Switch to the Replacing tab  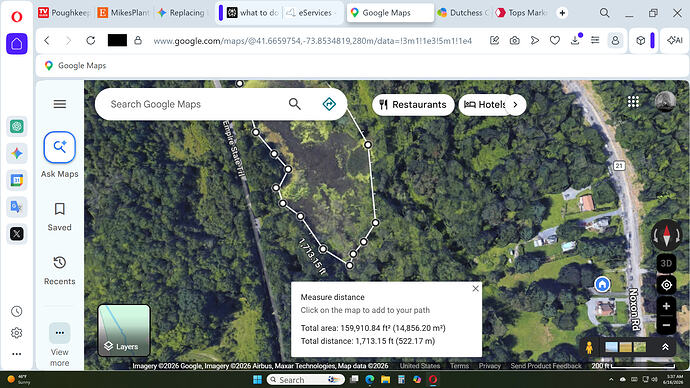[x=181, y=13]
